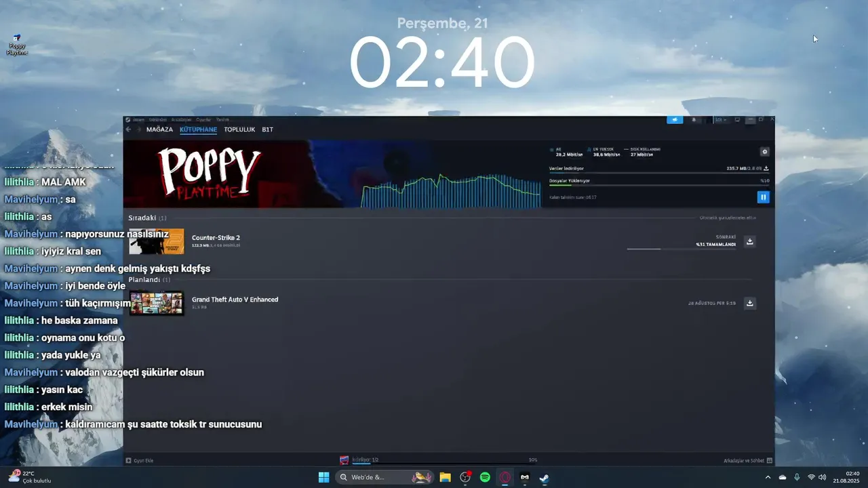Click the taskbar search box
The height and width of the screenshot is (488, 868).
point(384,477)
